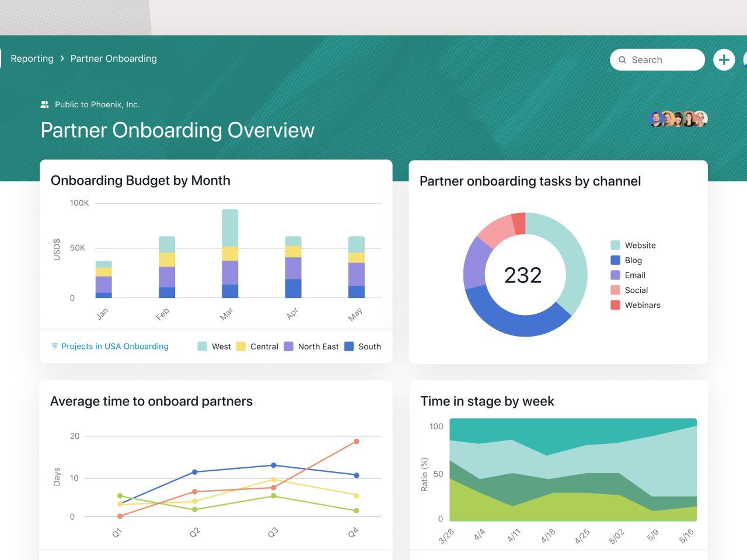Click the search magnifier icon
The image size is (747, 560).
pos(623,60)
